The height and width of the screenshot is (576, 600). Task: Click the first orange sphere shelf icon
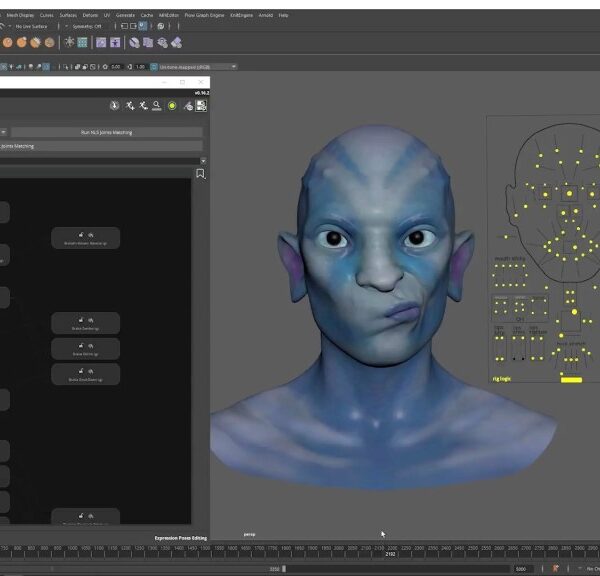8,42
